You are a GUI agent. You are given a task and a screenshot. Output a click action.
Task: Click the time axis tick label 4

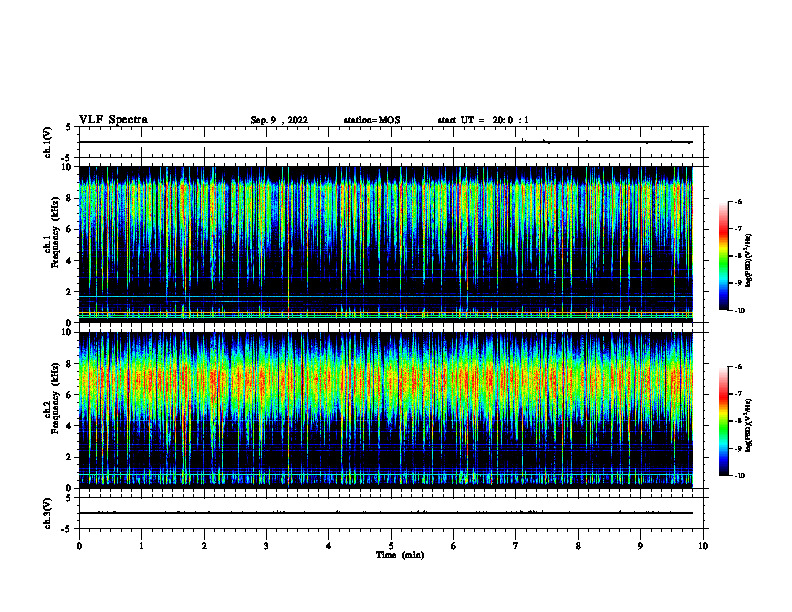pyautogui.click(x=329, y=546)
